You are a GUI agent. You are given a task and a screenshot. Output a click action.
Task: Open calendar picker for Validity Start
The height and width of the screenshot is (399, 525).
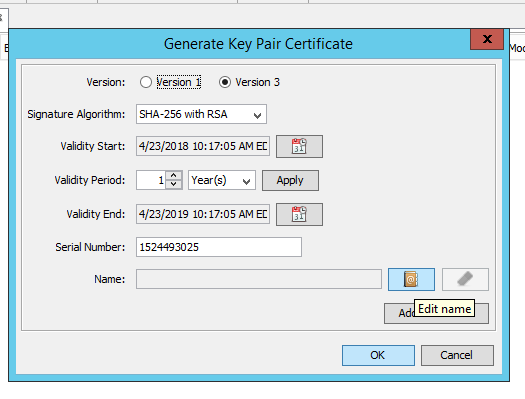[299, 146]
